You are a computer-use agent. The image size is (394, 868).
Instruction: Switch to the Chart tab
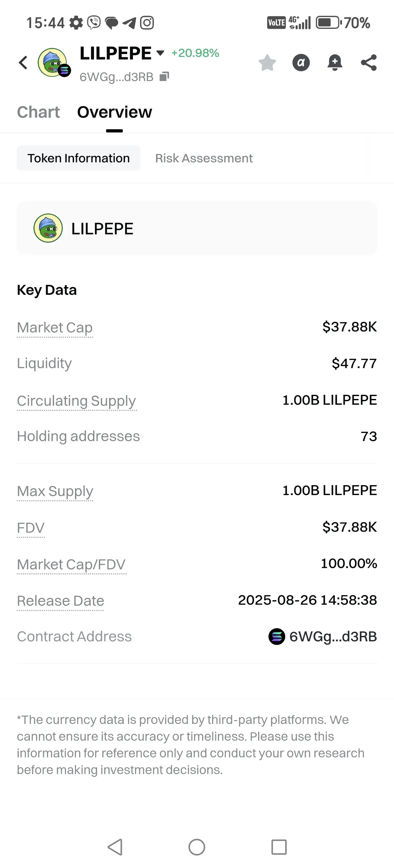[x=38, y=112]
